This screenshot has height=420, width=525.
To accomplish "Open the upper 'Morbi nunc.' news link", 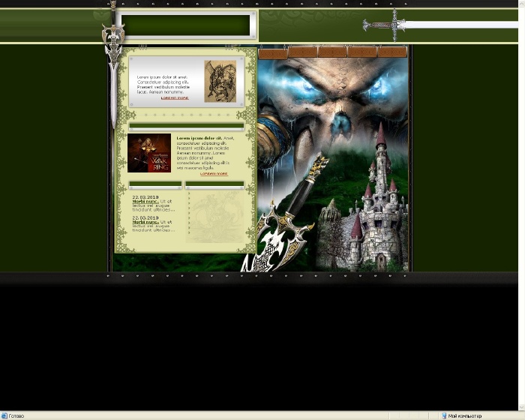I will coord(145,202).
